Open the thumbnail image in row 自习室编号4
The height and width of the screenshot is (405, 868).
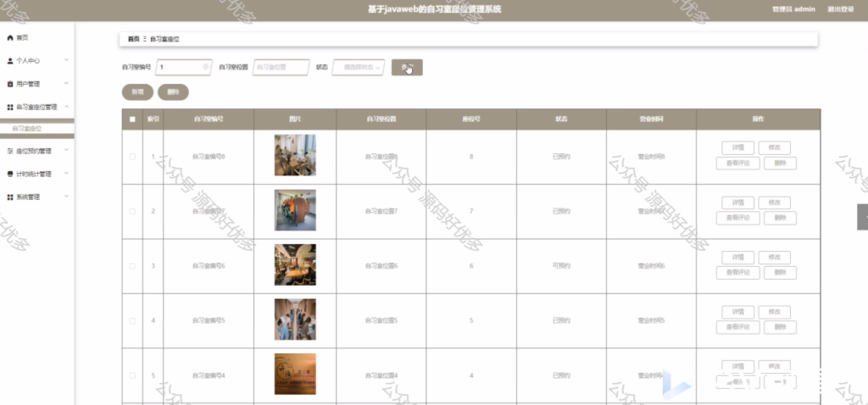click(295, 374)
